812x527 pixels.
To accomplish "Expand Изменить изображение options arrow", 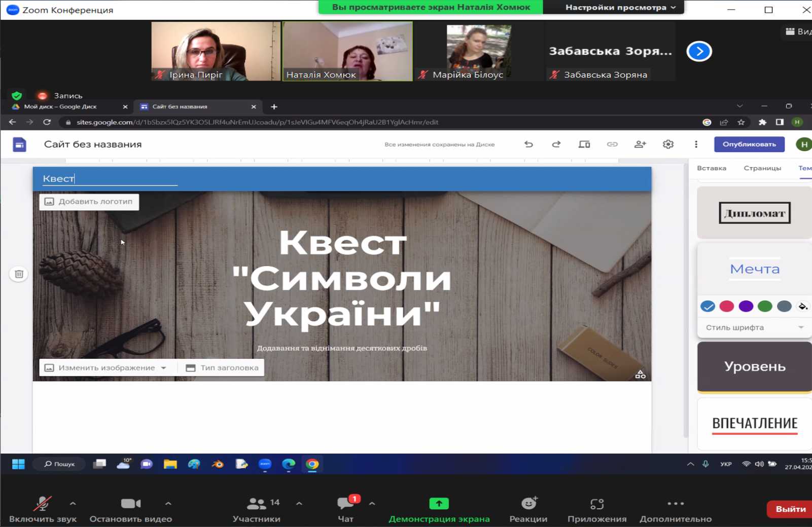I will 163,367.
